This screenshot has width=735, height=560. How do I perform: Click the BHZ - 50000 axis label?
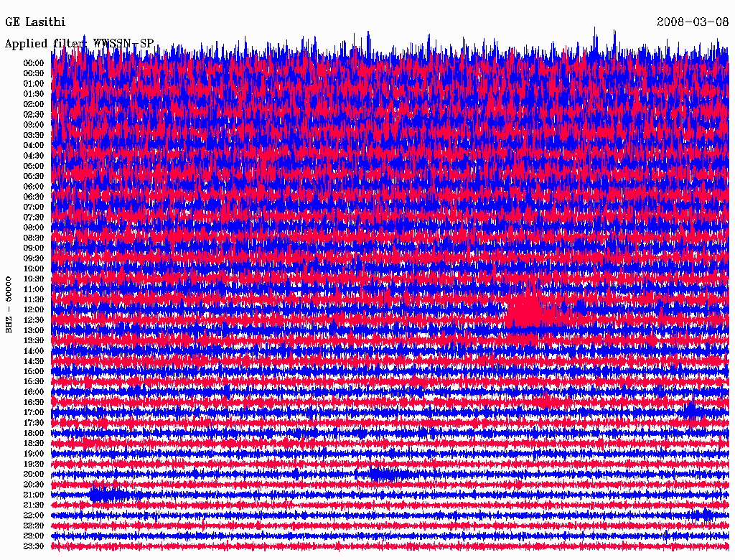(9, 303)
